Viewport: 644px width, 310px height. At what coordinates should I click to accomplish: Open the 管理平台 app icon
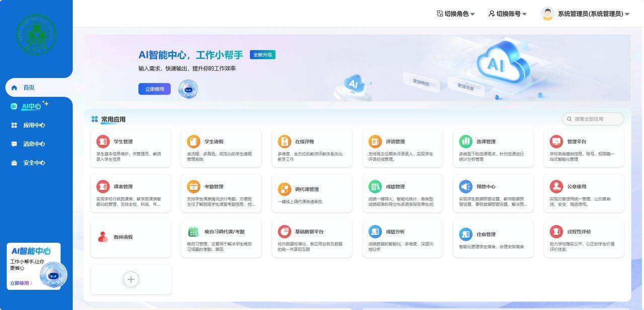(556, 141)
